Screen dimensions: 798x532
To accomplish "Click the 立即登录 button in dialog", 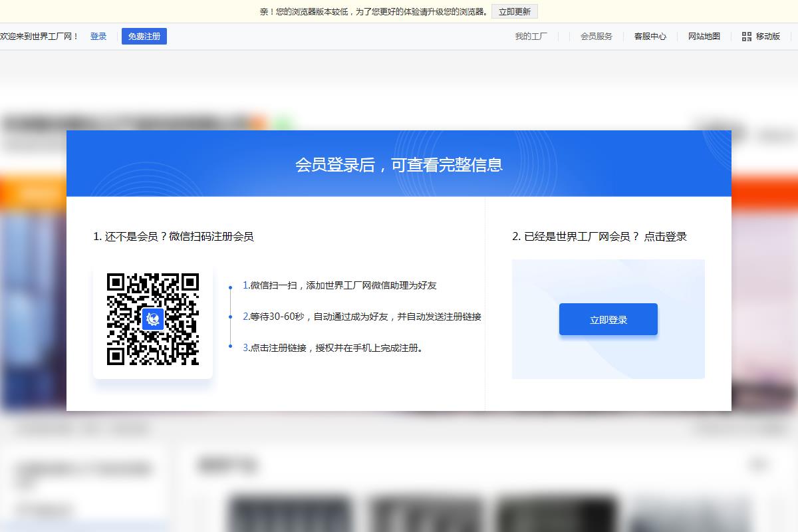I will pyautogui.click(x=608, y=319).
